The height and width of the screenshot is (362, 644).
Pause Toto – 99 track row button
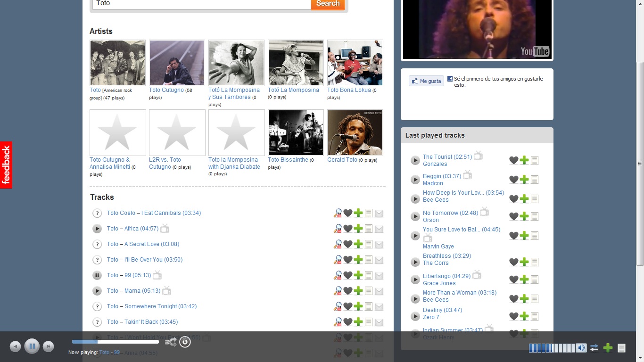pos(97,275)
